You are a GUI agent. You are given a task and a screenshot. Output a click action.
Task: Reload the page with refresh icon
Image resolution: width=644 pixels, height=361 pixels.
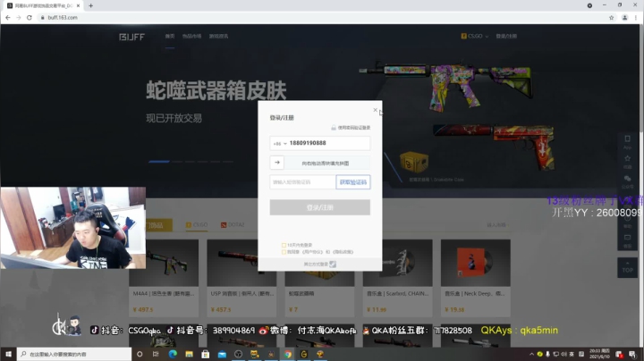(30, 18)
